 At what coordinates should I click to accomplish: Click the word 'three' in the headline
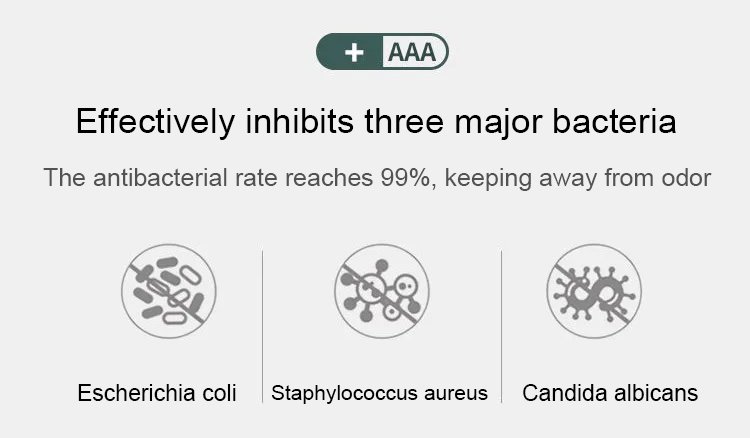402,123
